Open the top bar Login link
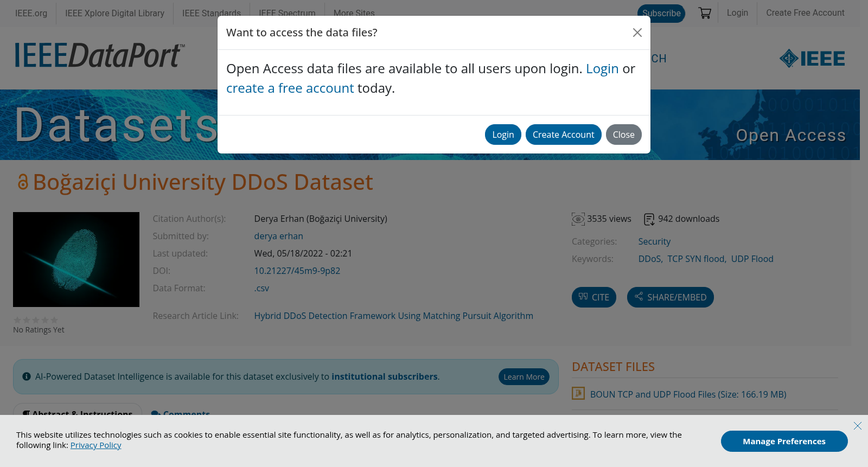The width and height of the screenshot is (868, 467). tap(737, 12)
